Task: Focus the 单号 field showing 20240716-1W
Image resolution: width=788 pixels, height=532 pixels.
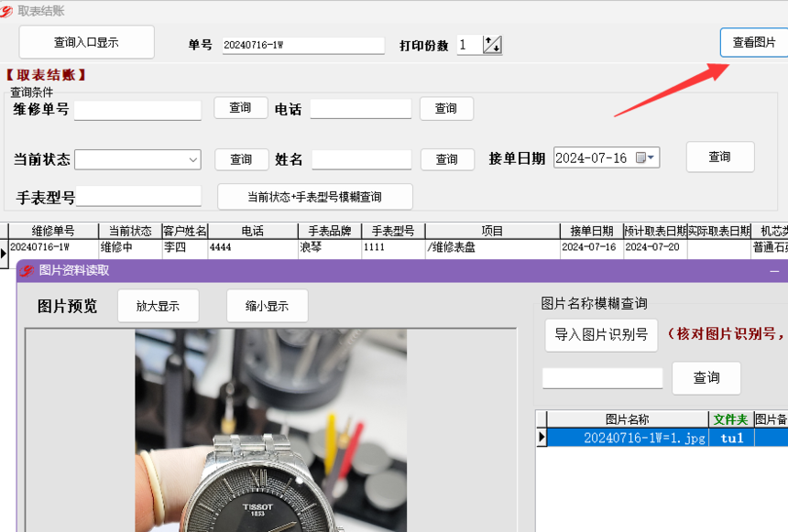Action: [303, 45]
